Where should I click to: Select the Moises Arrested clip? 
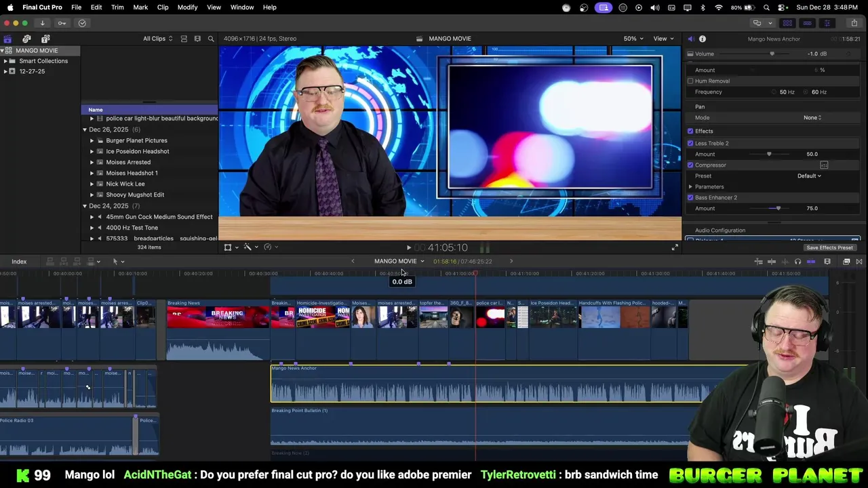click(x=128, y=162)
